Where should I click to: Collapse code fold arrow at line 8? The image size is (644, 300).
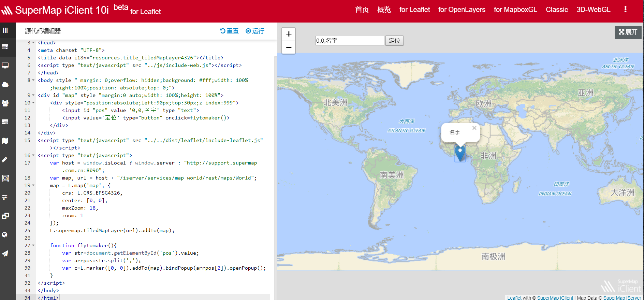(33, 80)
